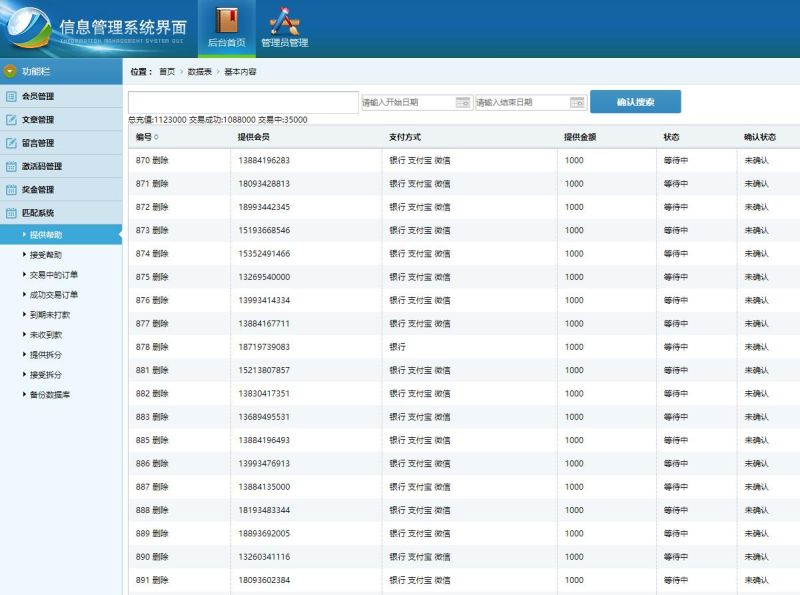
Task: Click the 激活码管理 sidebar icon
Action: [12, 166]
